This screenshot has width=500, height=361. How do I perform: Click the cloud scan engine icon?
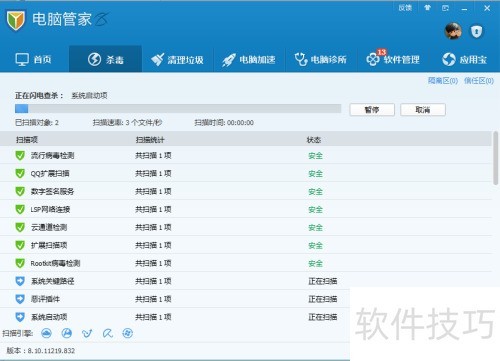(x=46, y=333)
